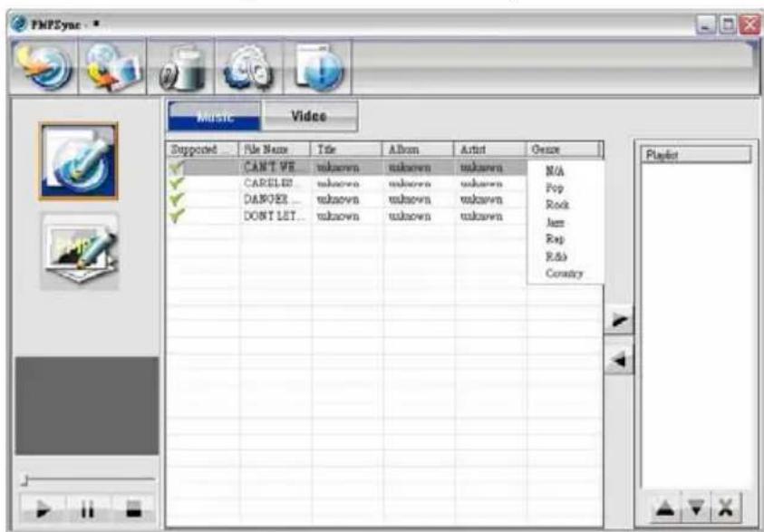The height and width of the screenshot is (532, 764).
Task: Select the CARELESS file row
Action: pyautogui.click(x=347, y=183)
